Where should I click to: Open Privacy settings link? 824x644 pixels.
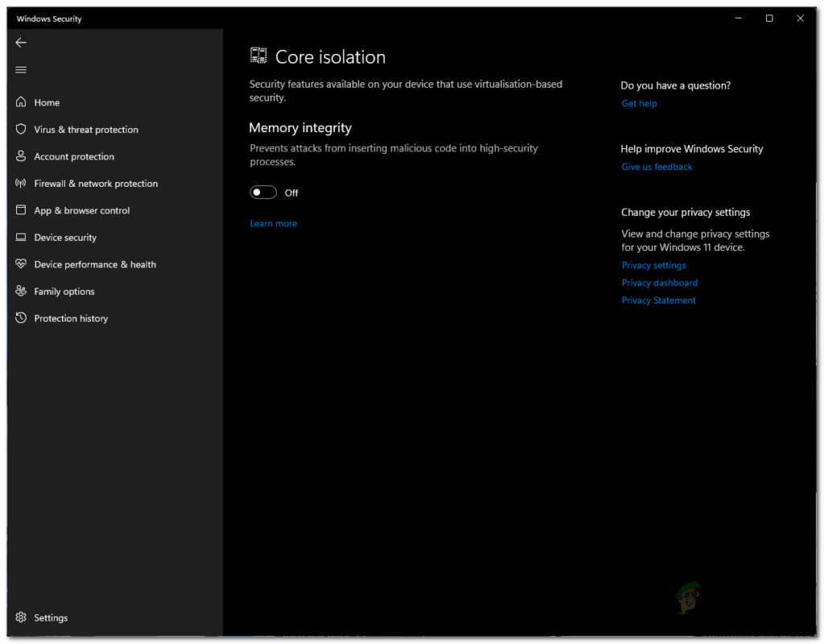point(653,265)
